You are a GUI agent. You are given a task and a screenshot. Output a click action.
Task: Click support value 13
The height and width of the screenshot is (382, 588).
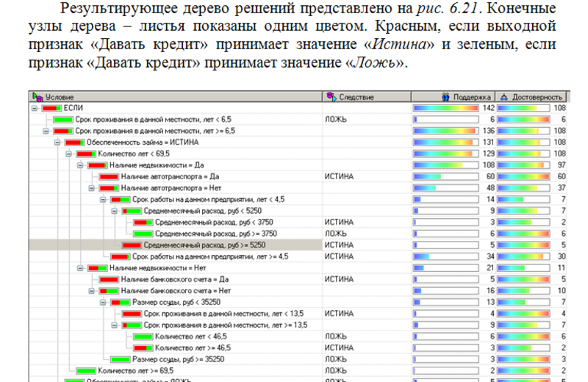pyautogui.click(x=490, y=303)
